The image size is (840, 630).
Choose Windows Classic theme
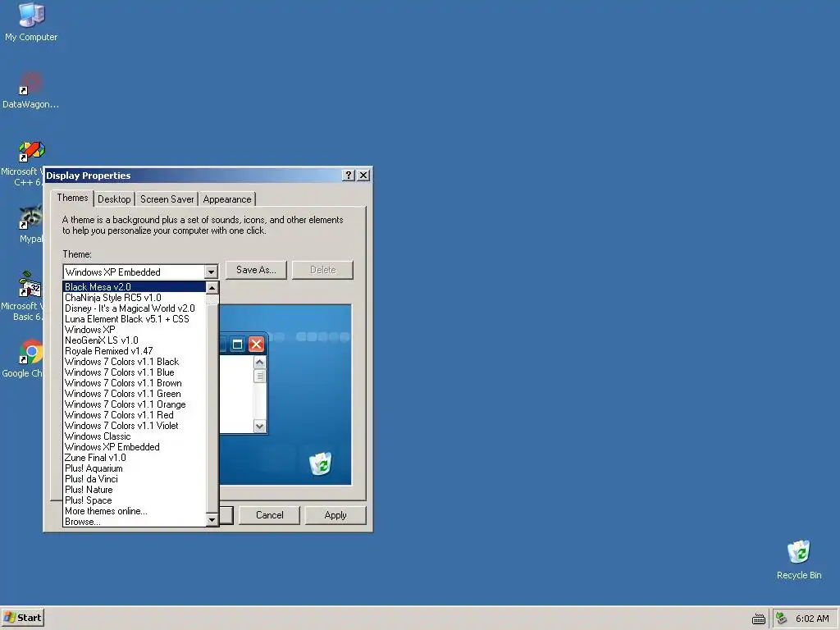134,436
